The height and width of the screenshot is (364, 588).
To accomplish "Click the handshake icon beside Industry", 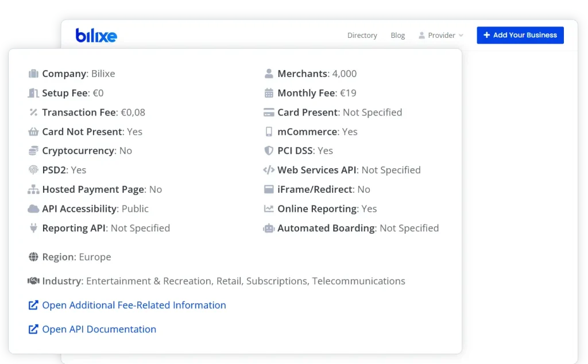I will coord(33,281).
